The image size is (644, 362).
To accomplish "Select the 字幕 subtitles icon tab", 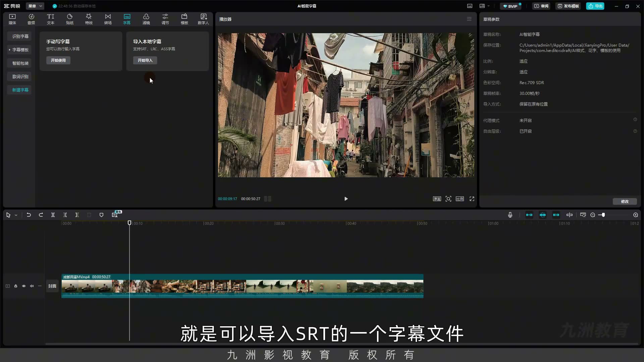I will click(127, 19).
